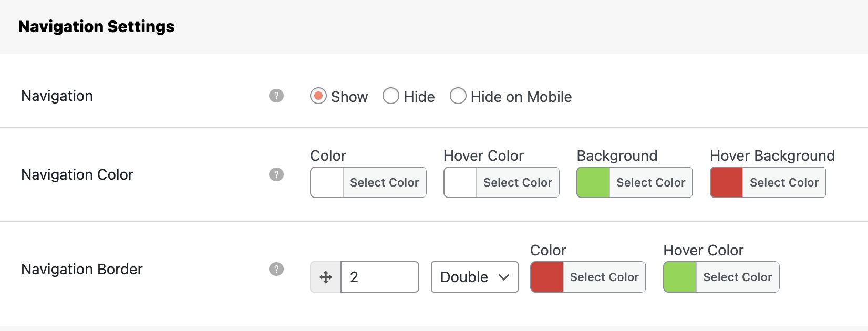This screenshot has height=331, width=868.
Task: Click Select Color button under navigation Color
Action: tap(384, 182)
